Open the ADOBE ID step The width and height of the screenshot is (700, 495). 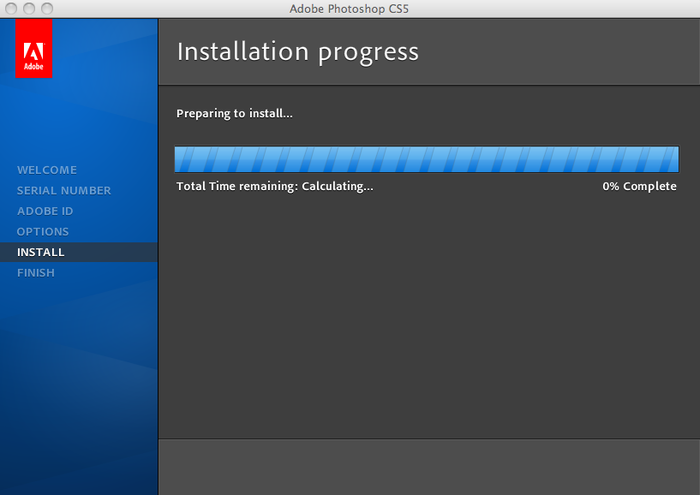(x=45, y=211)
